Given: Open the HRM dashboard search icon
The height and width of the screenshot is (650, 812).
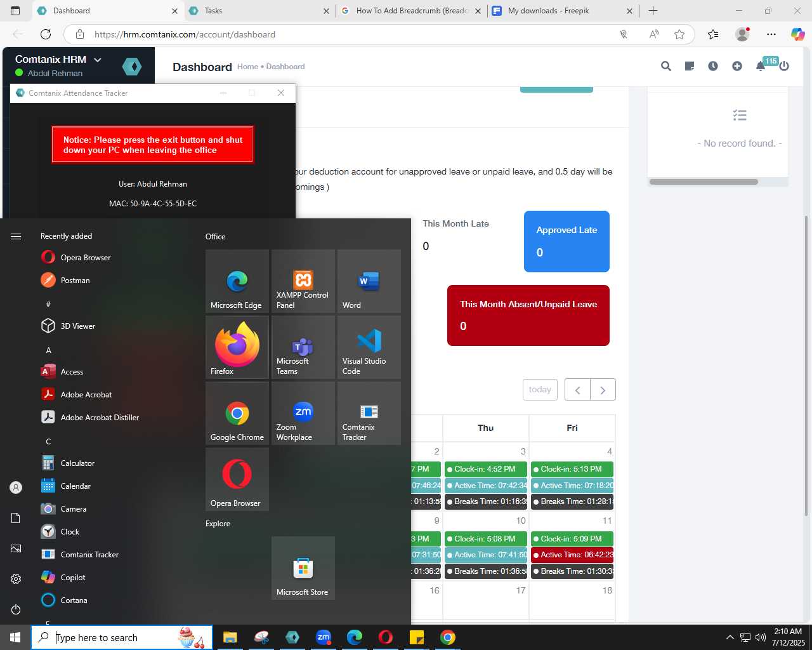Looking at the screenshot, I should tap(665, 66).
